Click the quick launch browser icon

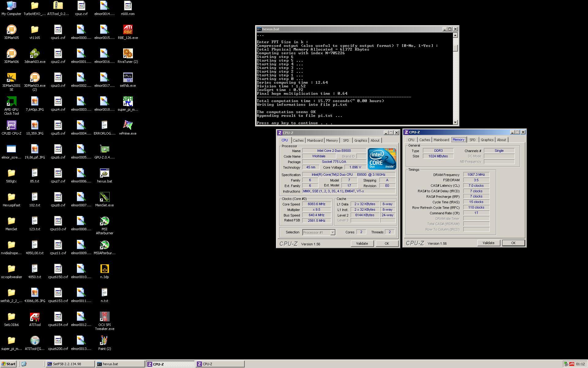(x=24, y=364)
